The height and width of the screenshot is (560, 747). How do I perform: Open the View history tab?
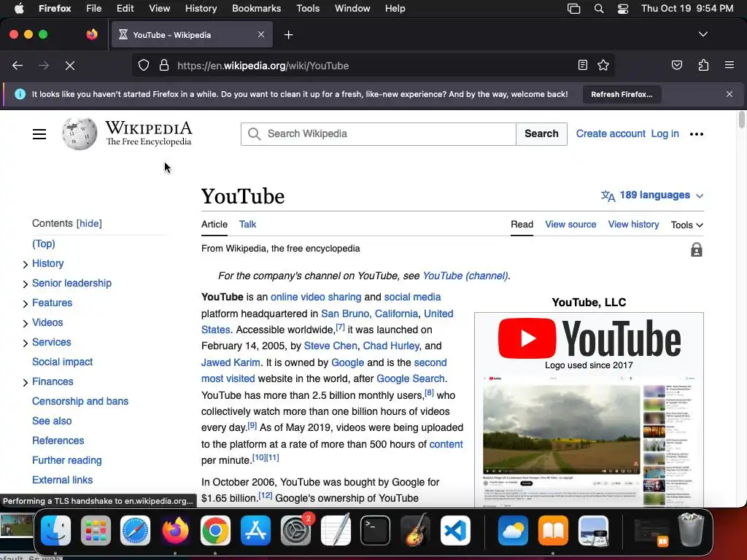633,225
